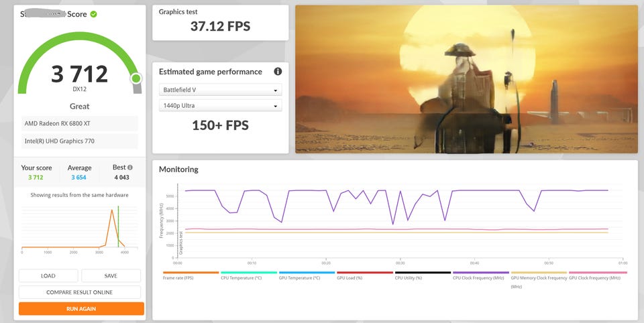Toggle CPU Temperature legend series
Image resolution: width=644 pixels, height=323 pixels.
248,277
